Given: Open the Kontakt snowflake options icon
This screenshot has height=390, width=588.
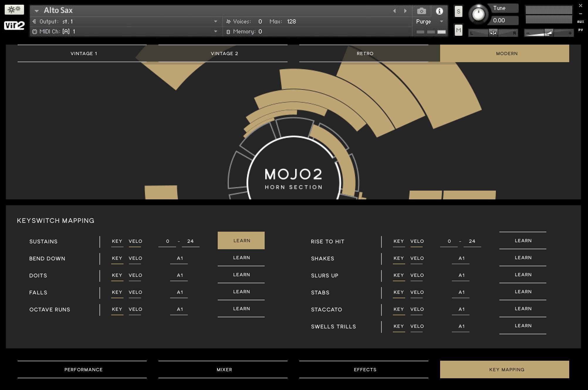Looking at the screenshot, I should point(14,10).
